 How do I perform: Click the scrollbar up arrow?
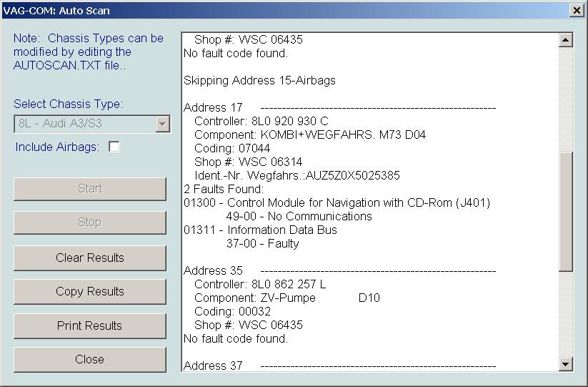click(x=566, y=40)
